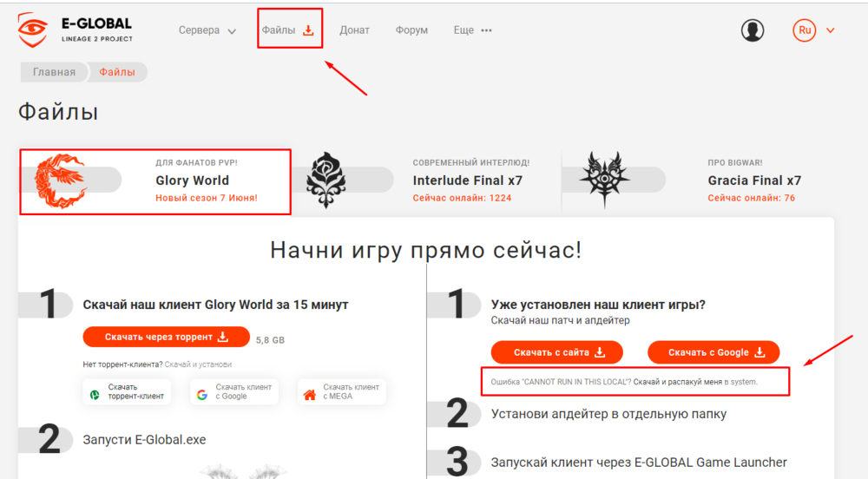Click Скачать клиент с MEGA button
Screen dimensions: 868x479
pos(341,391)
